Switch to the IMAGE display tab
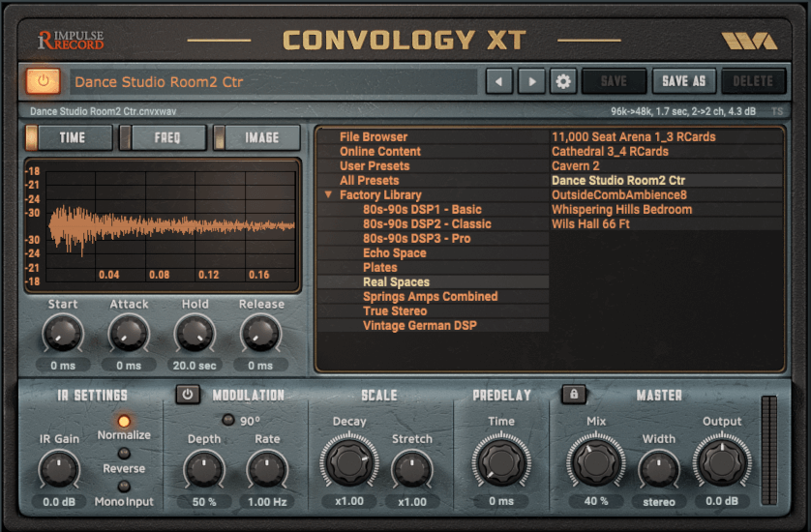The height and width of the screenshot is (532, 811). pyautogui.click(x=258, y=138)
